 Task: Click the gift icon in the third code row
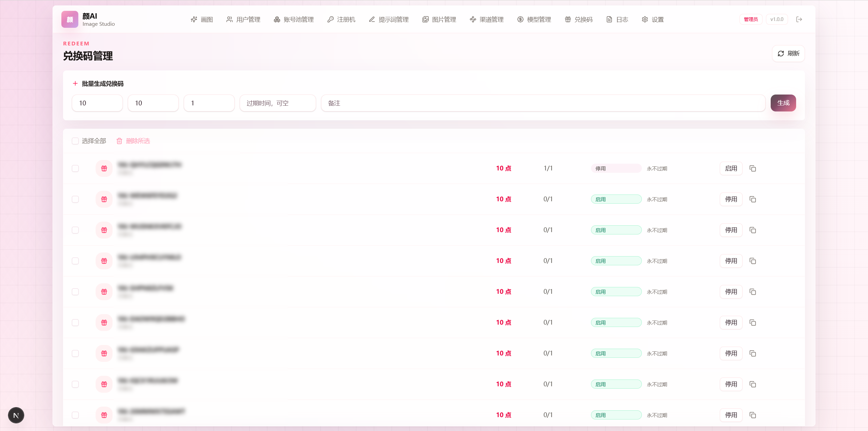(x=104, y=230)
